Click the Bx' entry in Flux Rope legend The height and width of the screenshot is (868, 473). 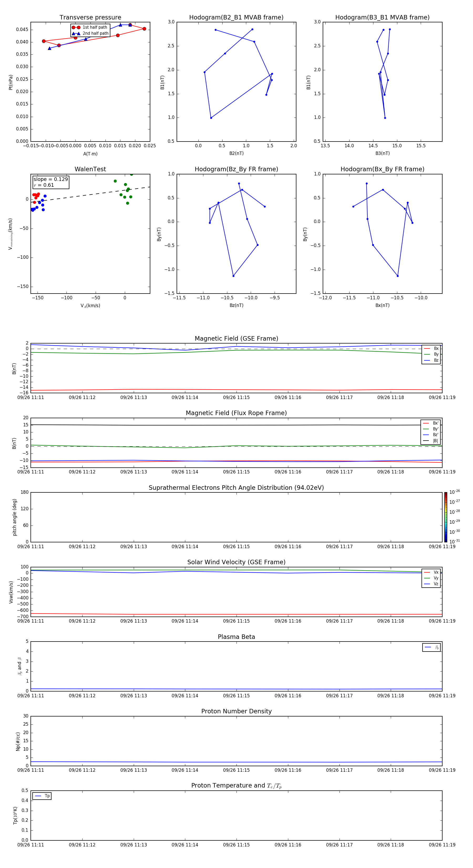pyautogui.click(x=431, y=423)
